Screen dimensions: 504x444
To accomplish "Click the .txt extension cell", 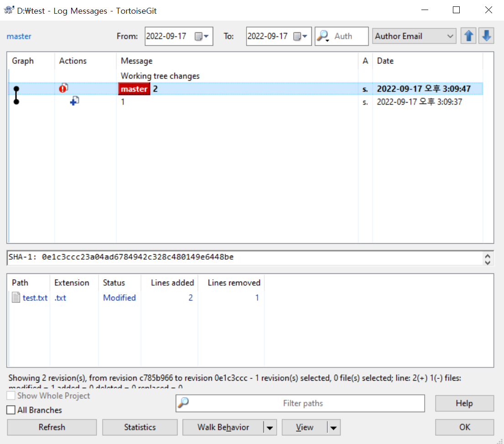I will click(60, 298).
